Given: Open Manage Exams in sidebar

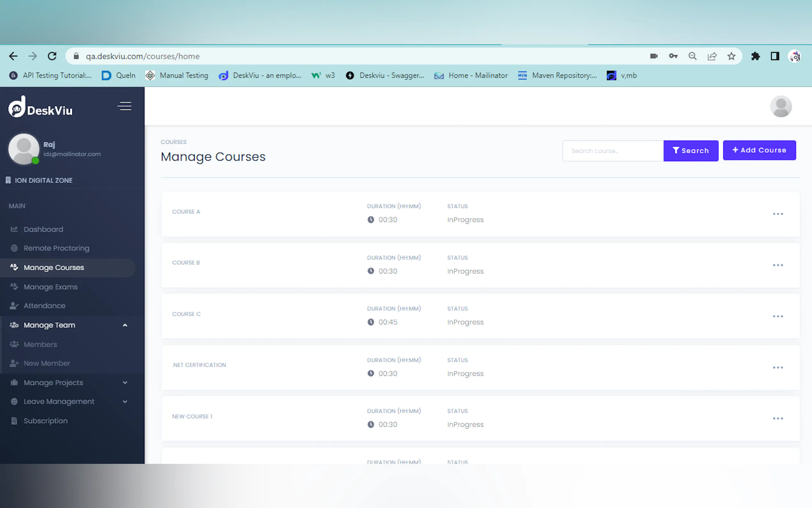Looking at the screenshot, I should [x=51, y=287].
